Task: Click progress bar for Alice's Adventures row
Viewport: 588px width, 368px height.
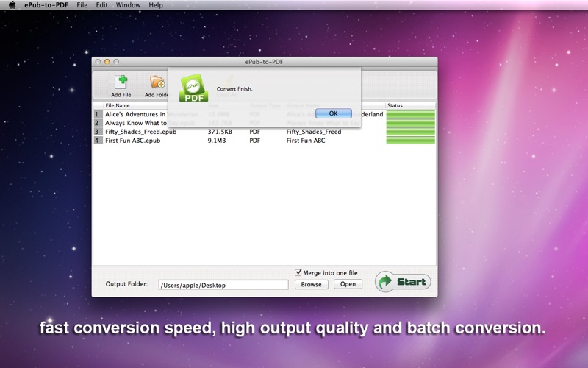Action: pos(411,114)
